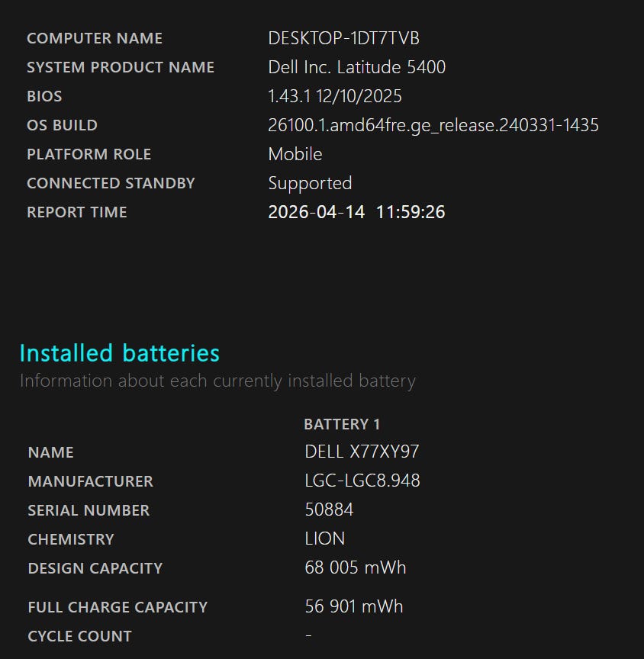Click the Connected Standby Supported value
Viewport: 644px width, 659px height.
pyautogui.click(x=310, y=183)
